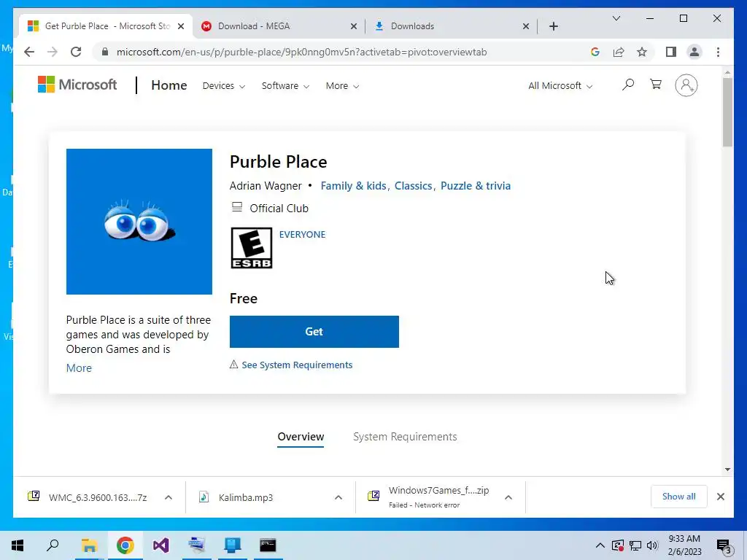Viewport: 747px width, 560px height.
Task: Reload the Purble Place page
Action: tap(76, 52)
